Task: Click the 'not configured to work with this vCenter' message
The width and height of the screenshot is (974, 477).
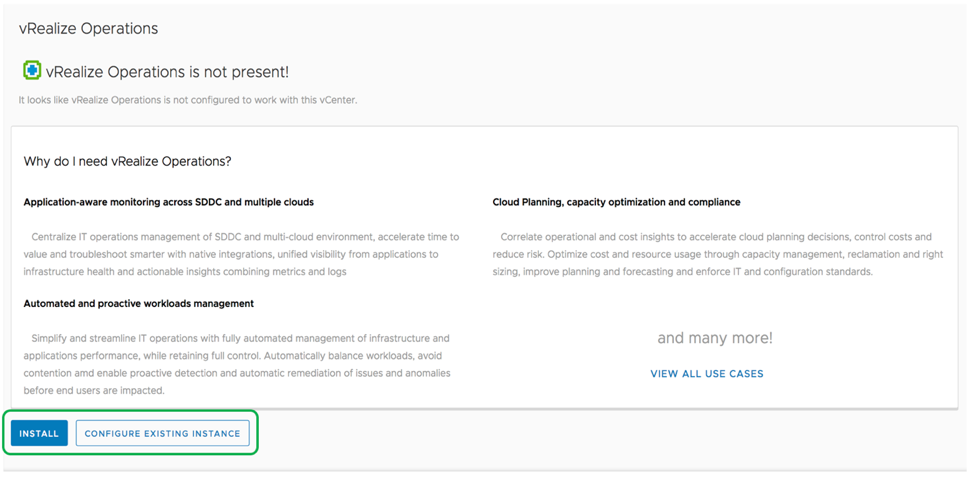Action: point(188,100)
